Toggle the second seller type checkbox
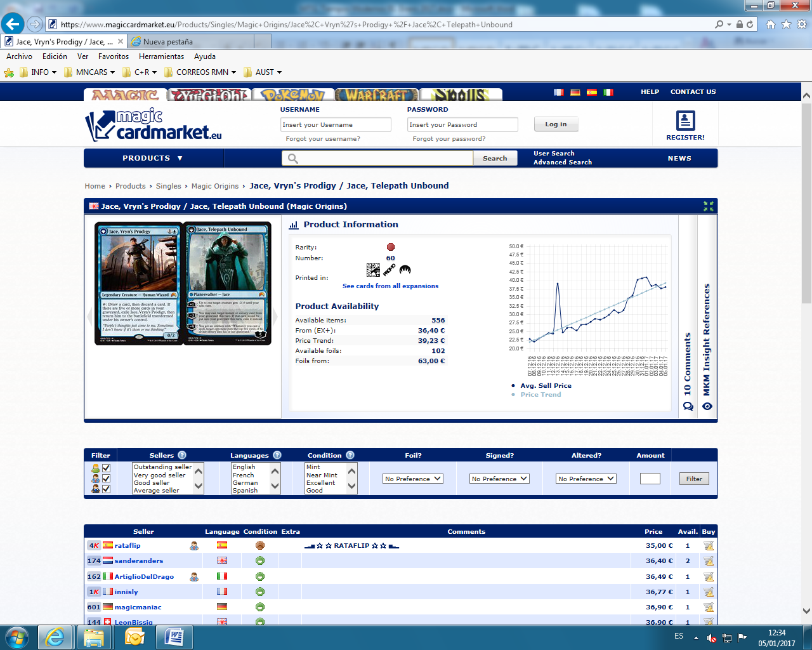812x650 pixels. [x=106, y=479]
